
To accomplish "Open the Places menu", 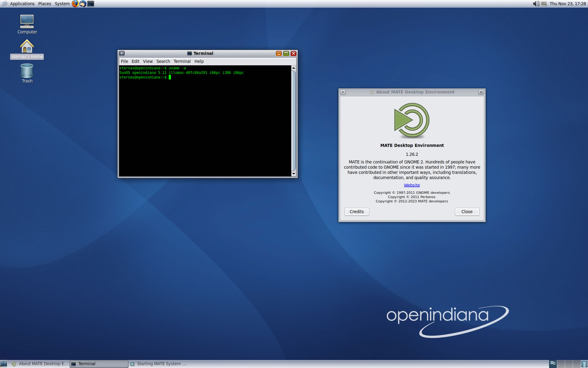I will click(x=45, y=4).
